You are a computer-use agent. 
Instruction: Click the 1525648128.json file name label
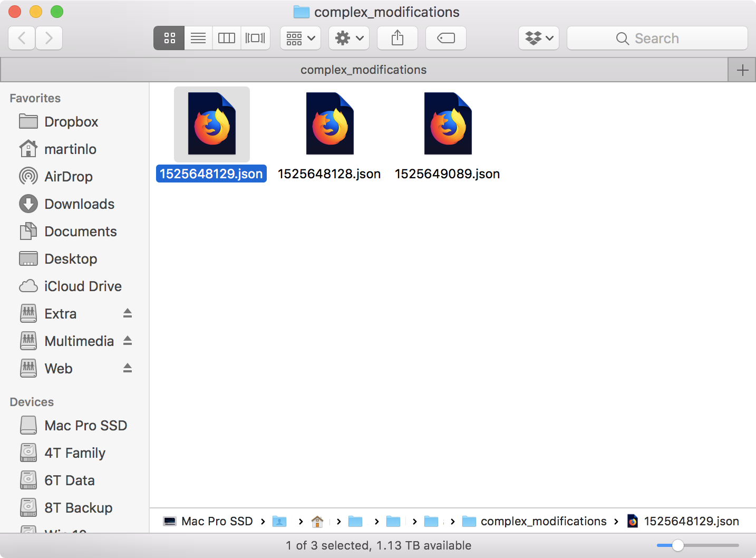[329, 174]
